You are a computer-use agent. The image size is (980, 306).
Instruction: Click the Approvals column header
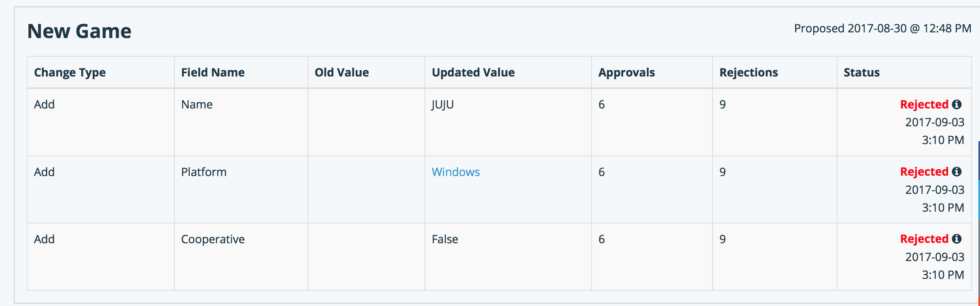coord(627,72)
